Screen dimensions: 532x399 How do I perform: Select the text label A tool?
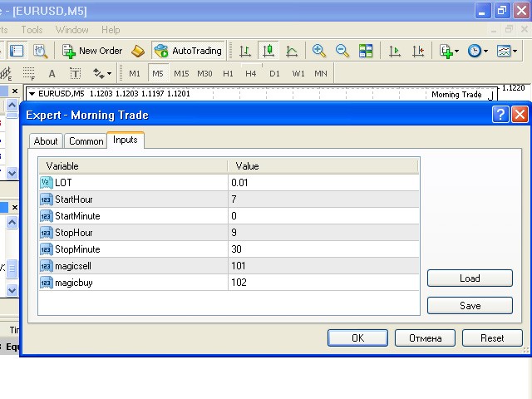(x=52, y=73)
